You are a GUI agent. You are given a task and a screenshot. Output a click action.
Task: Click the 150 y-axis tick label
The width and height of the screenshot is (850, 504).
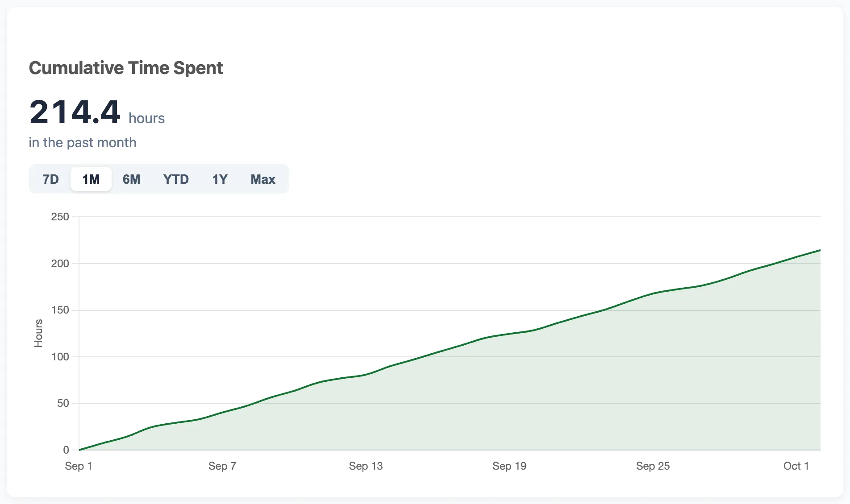(60, 310)
